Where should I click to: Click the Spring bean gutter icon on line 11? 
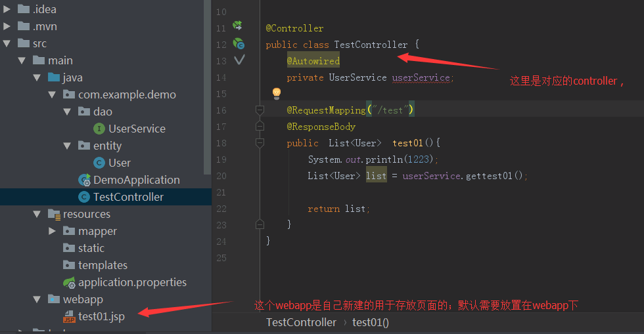[x=238, y=27]
